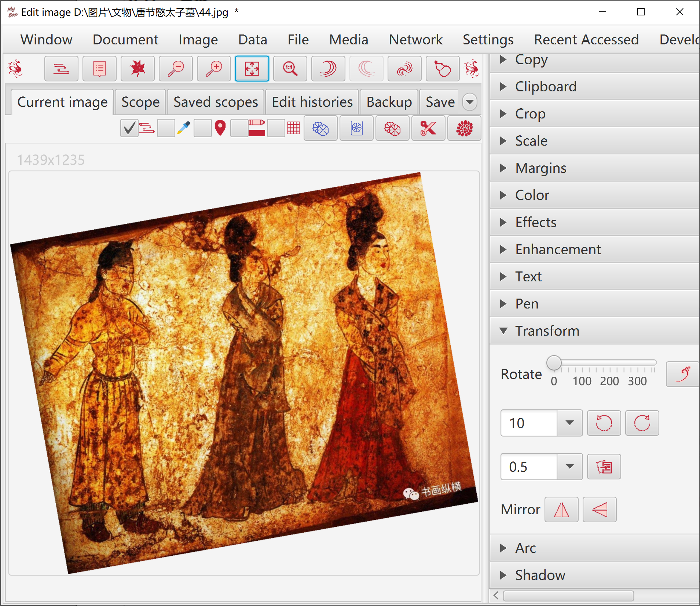Expand the Color panel

click(594, 195)
